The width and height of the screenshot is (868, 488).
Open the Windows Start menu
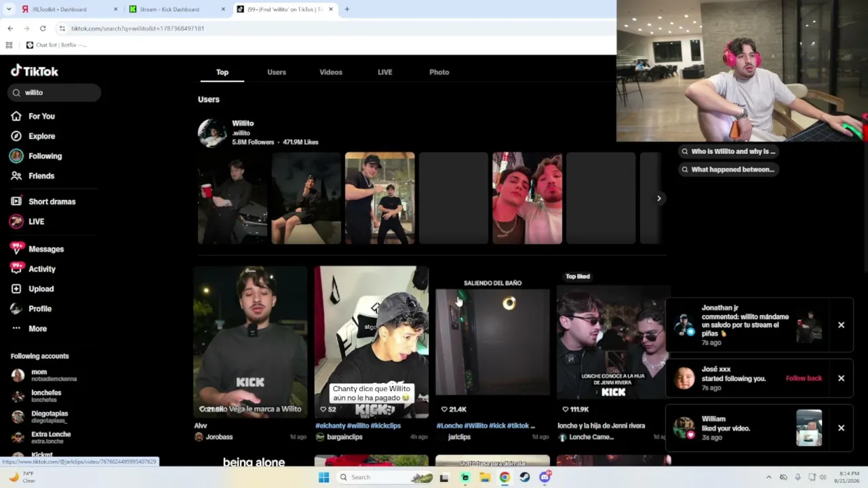click(x=323, y=477)
